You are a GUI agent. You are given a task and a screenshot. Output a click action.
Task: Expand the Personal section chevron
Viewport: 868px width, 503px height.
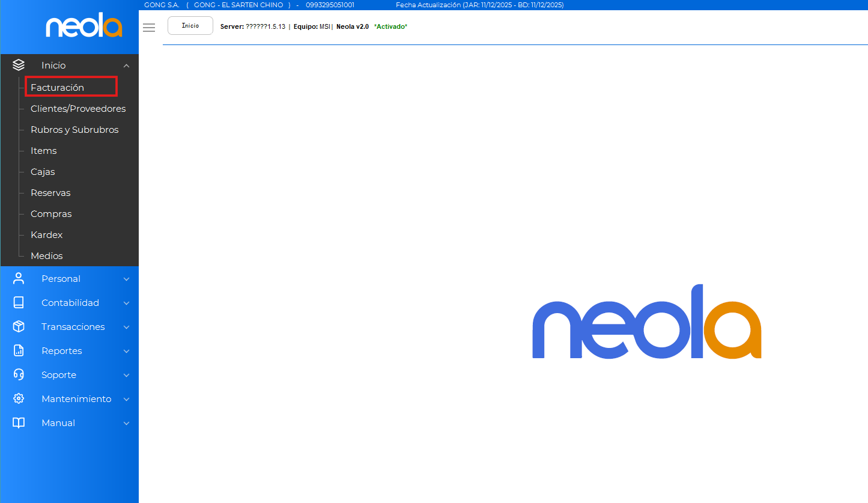(126, 279)
